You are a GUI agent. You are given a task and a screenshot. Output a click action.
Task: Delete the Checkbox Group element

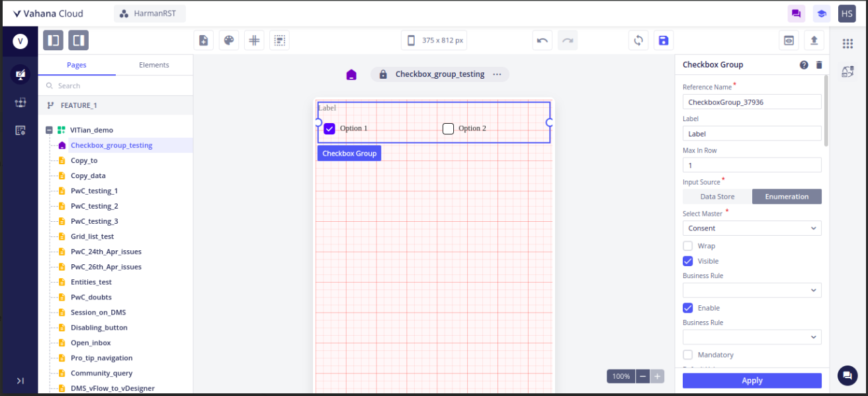click(819, 65)
